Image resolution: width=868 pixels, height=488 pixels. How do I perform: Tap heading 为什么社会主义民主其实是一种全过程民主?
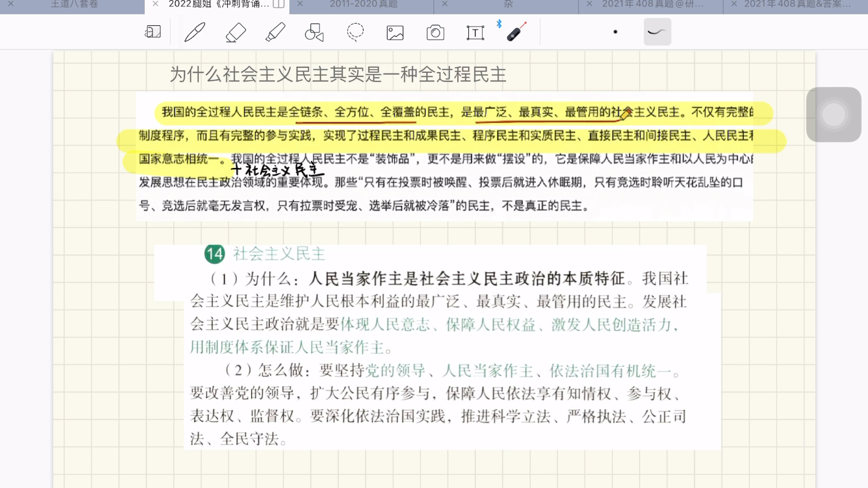pyautogui.click(x=338, y=75)
